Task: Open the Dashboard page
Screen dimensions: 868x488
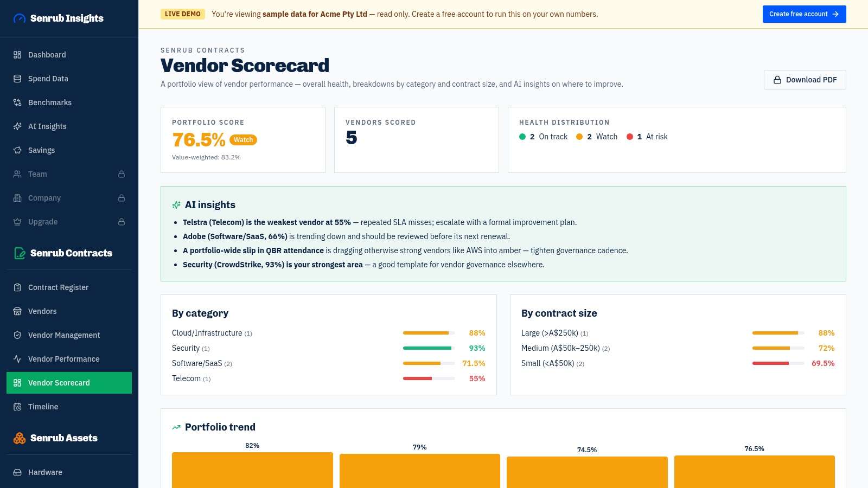Action: [69, 55]
